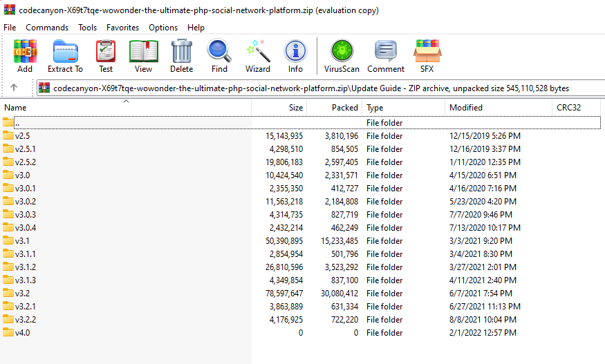Click the Add archive toolbar icon

point(25,56)
